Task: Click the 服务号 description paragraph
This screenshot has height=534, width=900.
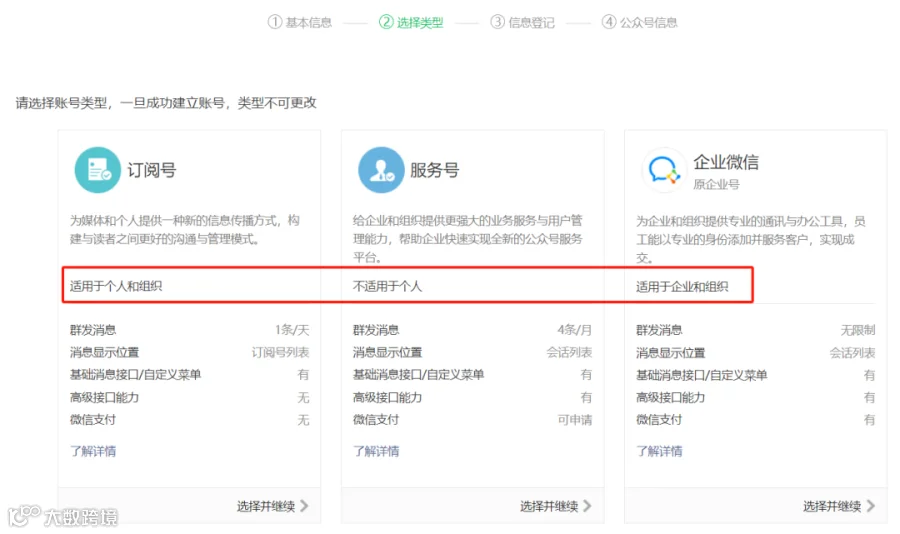Action: [468, 239]
